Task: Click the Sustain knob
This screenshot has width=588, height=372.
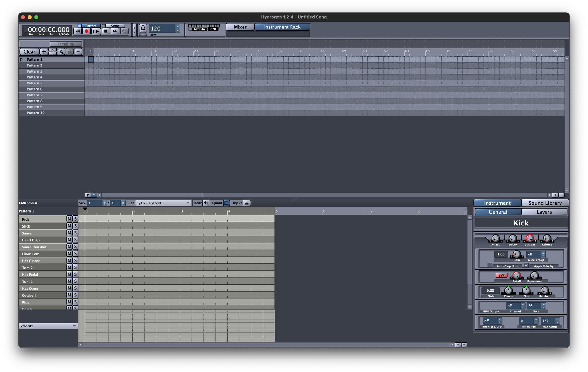Action: (530, 238)
